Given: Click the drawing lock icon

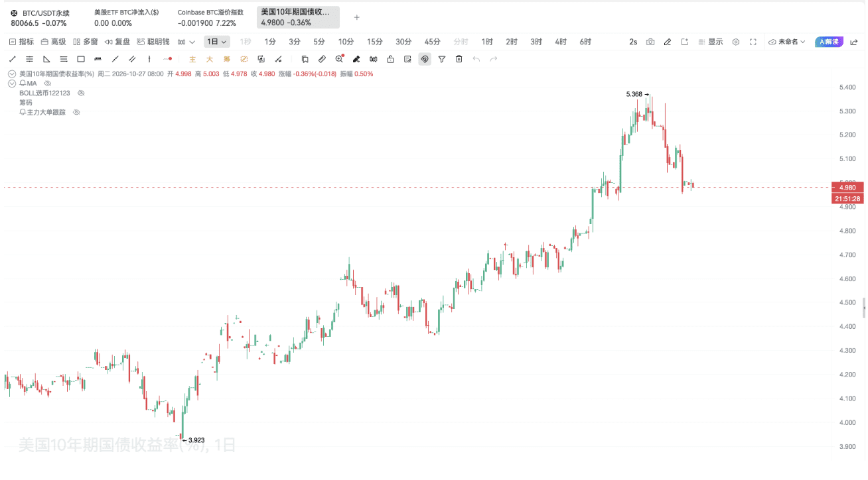Looking at the screenshot, I should (390, 59).
